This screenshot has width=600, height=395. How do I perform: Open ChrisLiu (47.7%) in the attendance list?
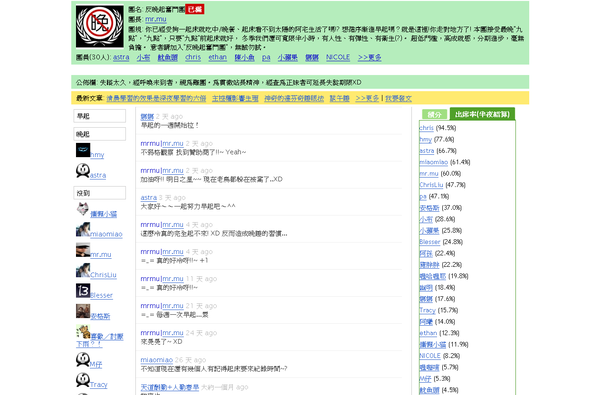(x=431, y=185)
